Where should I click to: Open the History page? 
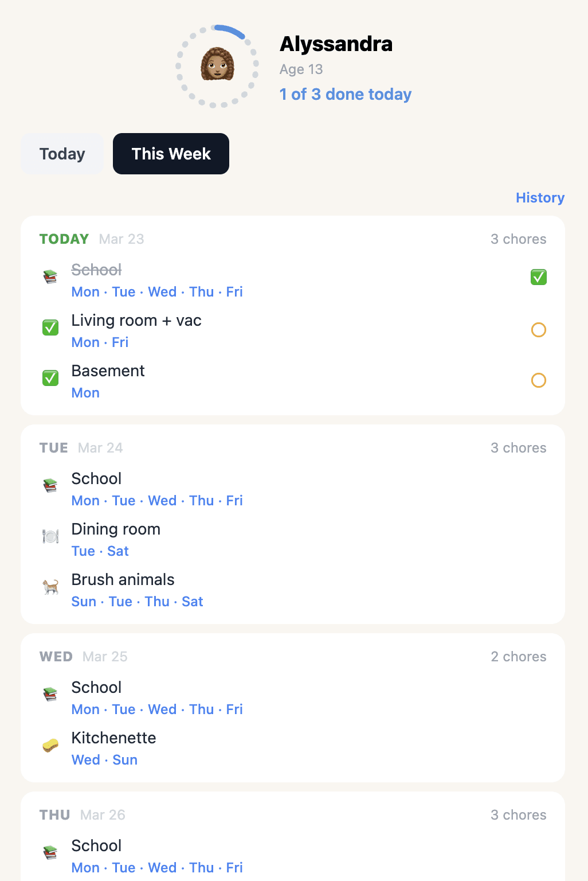pos(539,197)
